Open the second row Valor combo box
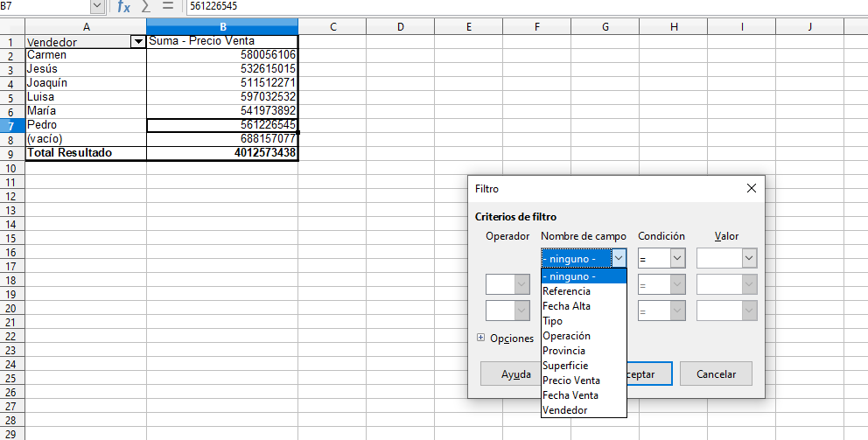The image size is (868, 440). tap(749, 284)
